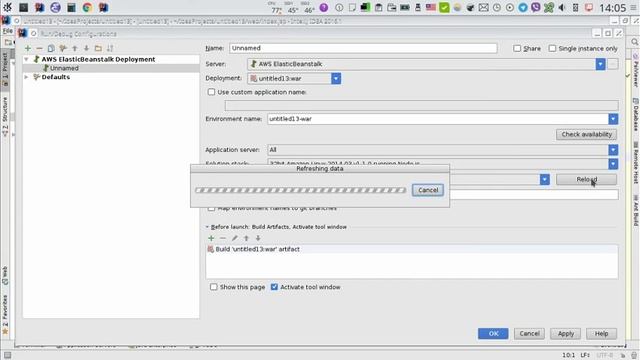Open the Structure tool window tab

click(x=5, y=116)
